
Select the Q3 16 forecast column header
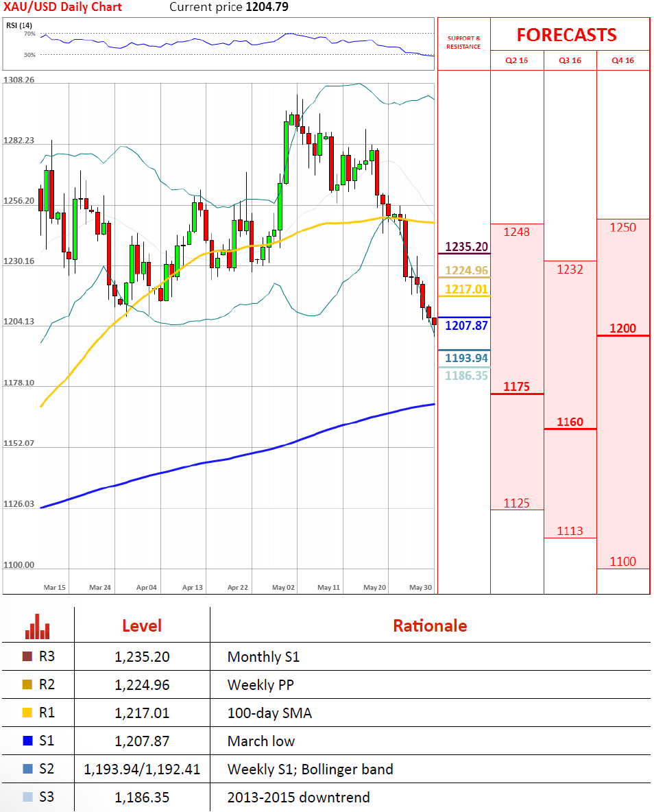[570, 60]
